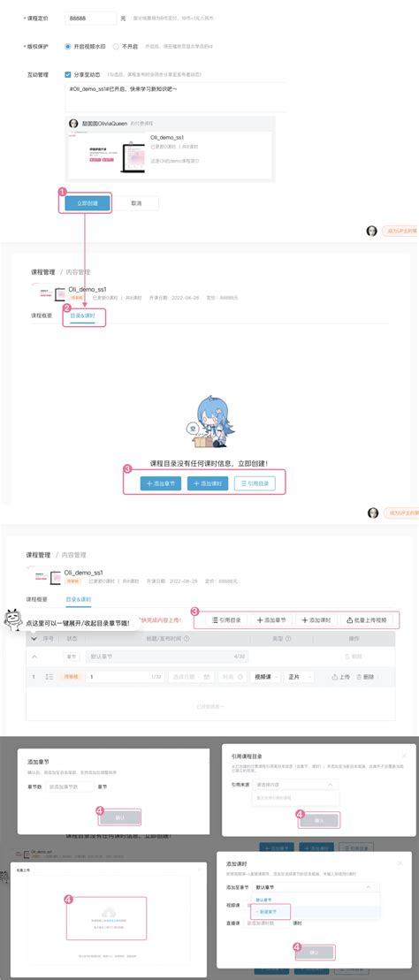Click the outlined 引用目录 button below the empty-state mascot

pos(254,483)
